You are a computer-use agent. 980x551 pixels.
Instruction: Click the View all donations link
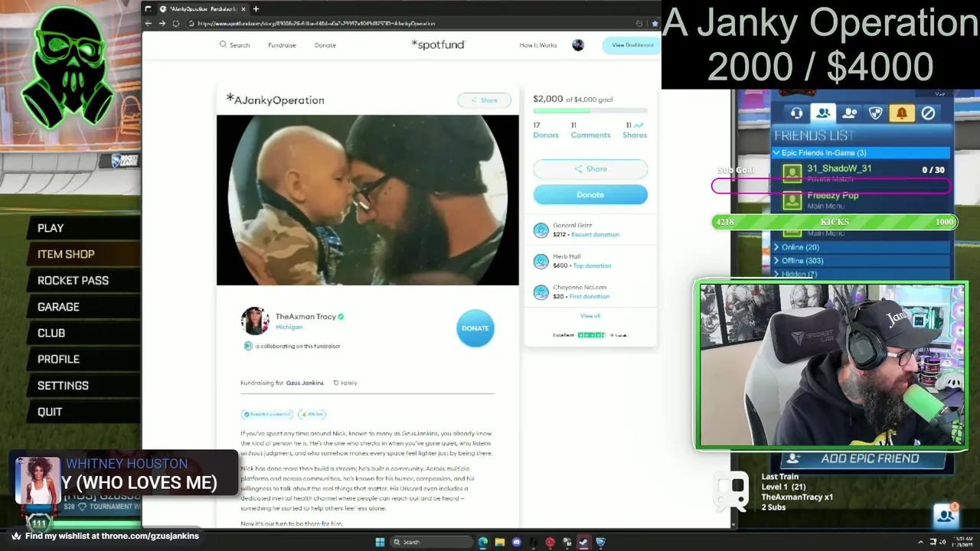point(590,316)
